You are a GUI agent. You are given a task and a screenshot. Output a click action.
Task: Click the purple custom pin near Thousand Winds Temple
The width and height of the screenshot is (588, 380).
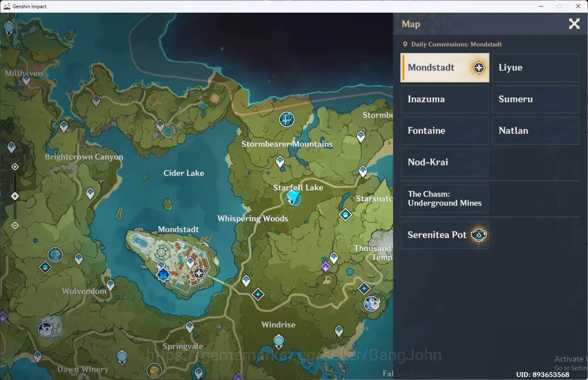325,267
